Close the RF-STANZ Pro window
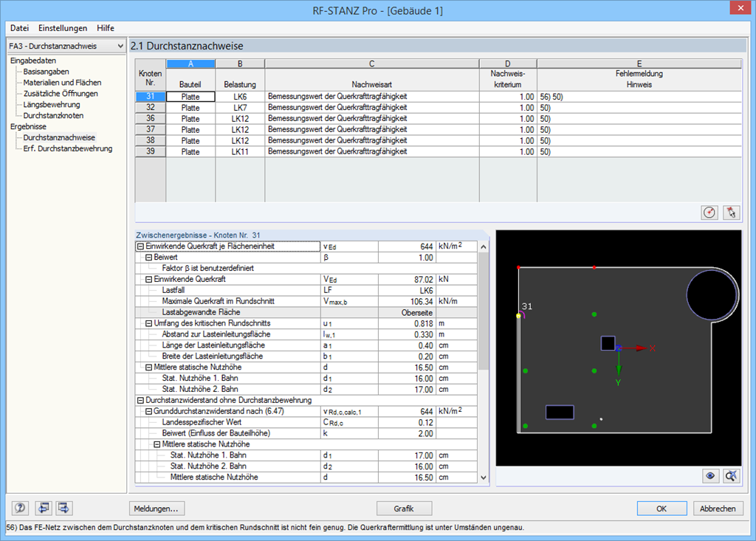The height and width of the screenshot is (541, 756). 740,8
